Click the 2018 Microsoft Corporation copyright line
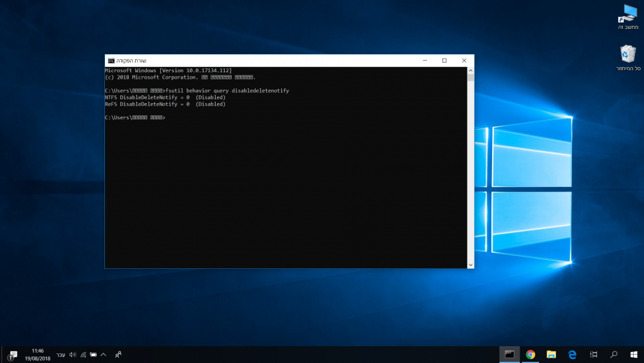This screenshot has width=644, height=363. pyautogui.click(x=180, y=77)
